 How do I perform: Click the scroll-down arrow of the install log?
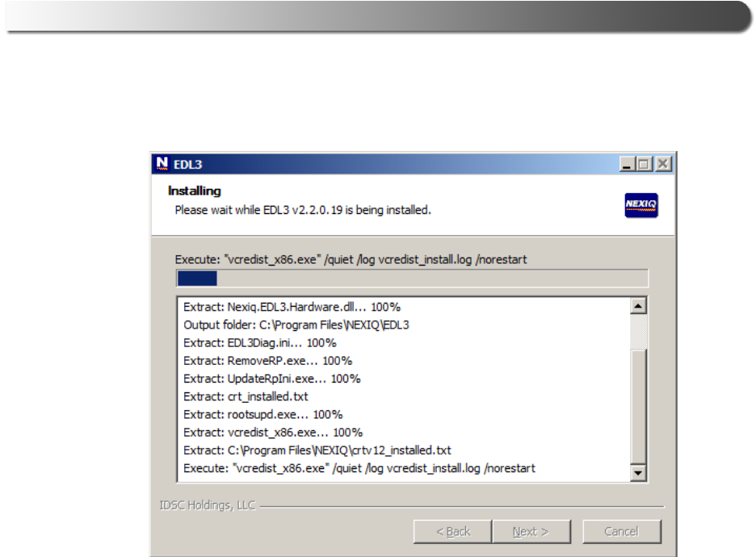click(638, 473)
